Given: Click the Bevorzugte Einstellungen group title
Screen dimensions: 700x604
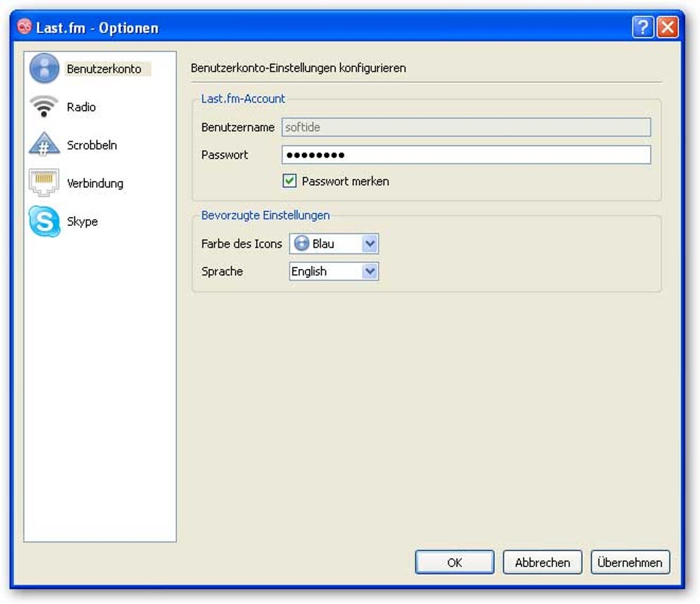Looking at the screenshot, I should (x=265, y=215).
